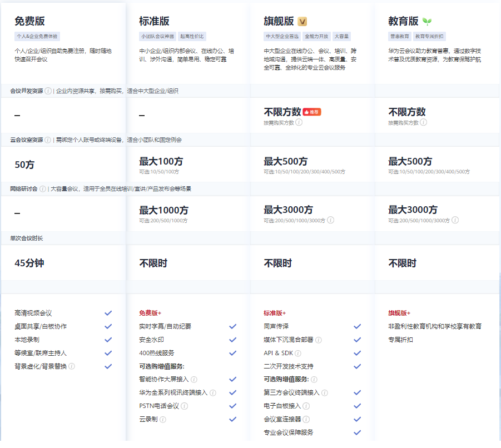The height and width of the screenshot is (448, 501).
Task: Click info icon next to 旗舰版 可选购增值服务
Action: (x=314, y=379)
